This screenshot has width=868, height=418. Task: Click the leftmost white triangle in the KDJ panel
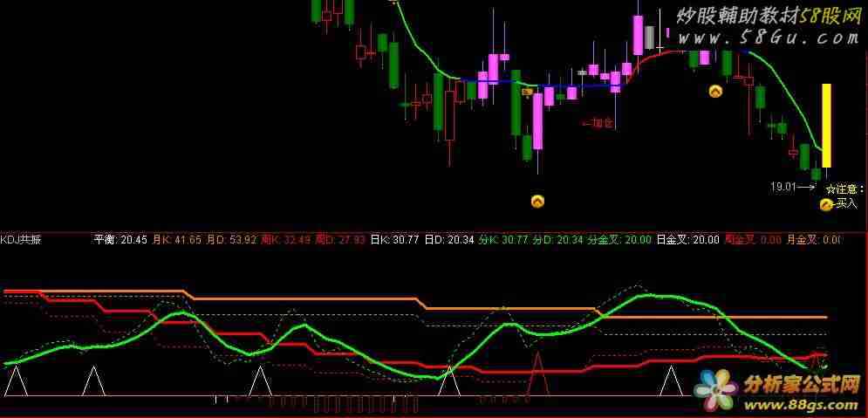[15, 383]
